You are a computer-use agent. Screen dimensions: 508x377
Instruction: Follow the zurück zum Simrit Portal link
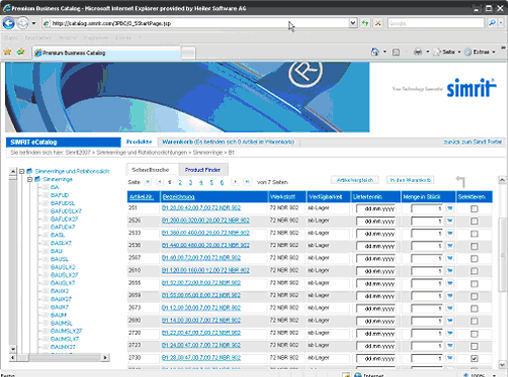472,142
